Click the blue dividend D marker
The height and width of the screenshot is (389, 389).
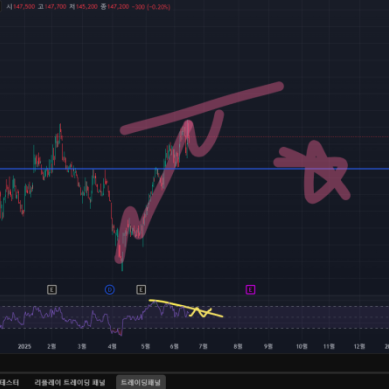110,290
